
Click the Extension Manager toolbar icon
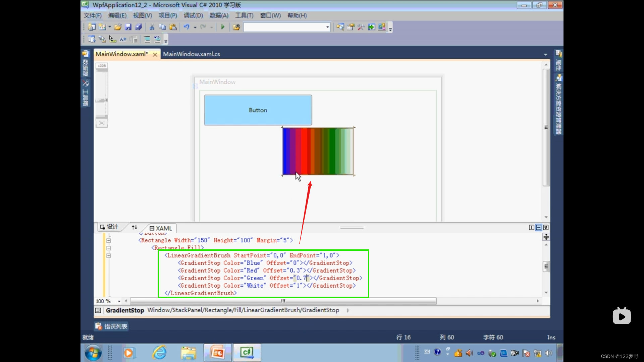pyautogui.click(x=382, y=27)
